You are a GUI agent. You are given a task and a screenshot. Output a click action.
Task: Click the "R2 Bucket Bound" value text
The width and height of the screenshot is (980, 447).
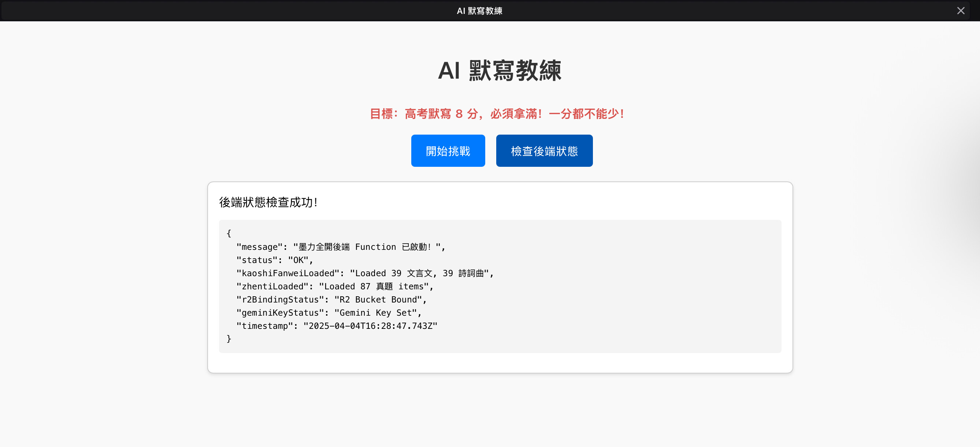[x=378, y=300]
